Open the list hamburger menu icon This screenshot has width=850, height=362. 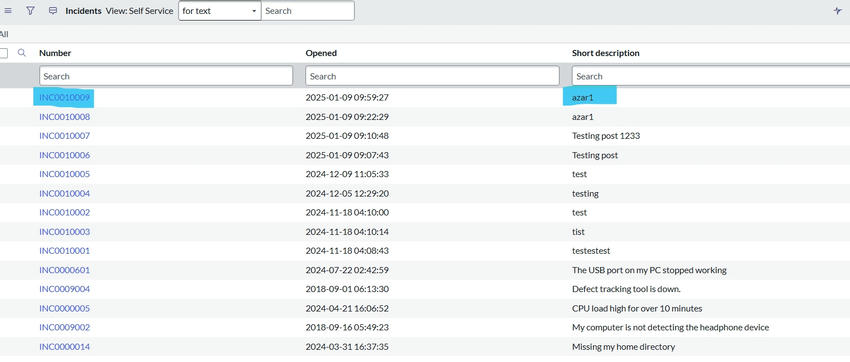coord(8,11)
